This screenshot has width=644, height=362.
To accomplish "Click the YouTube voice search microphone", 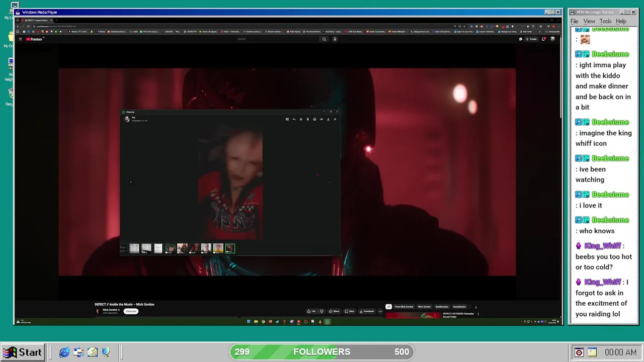I will point(335,39).
